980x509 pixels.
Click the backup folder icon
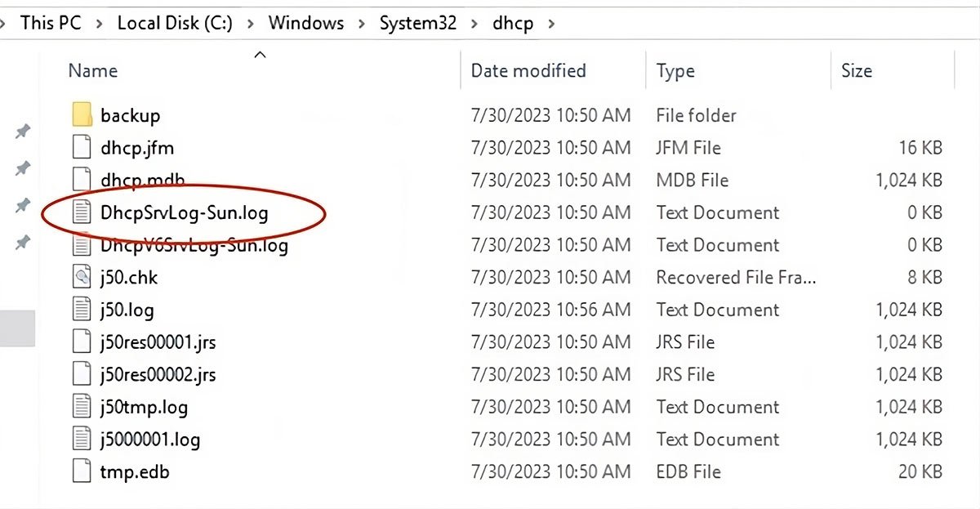pyautogui.click(x=82, y=115)
